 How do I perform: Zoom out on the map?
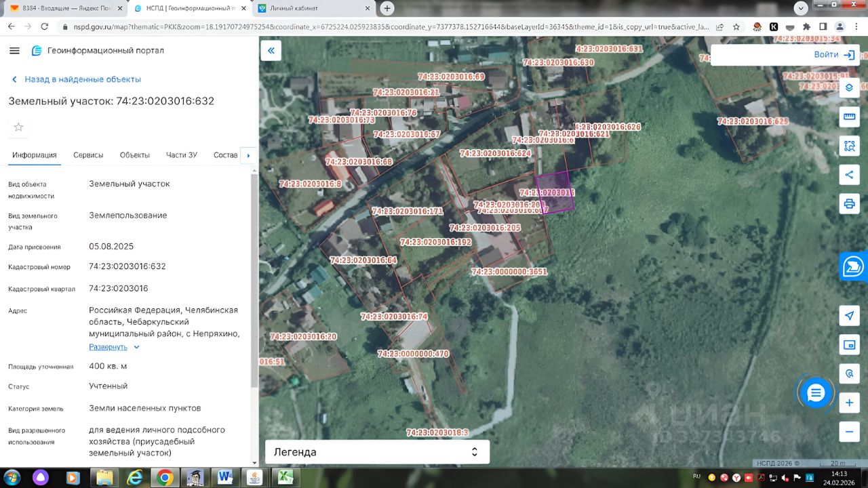coord(849,432)
